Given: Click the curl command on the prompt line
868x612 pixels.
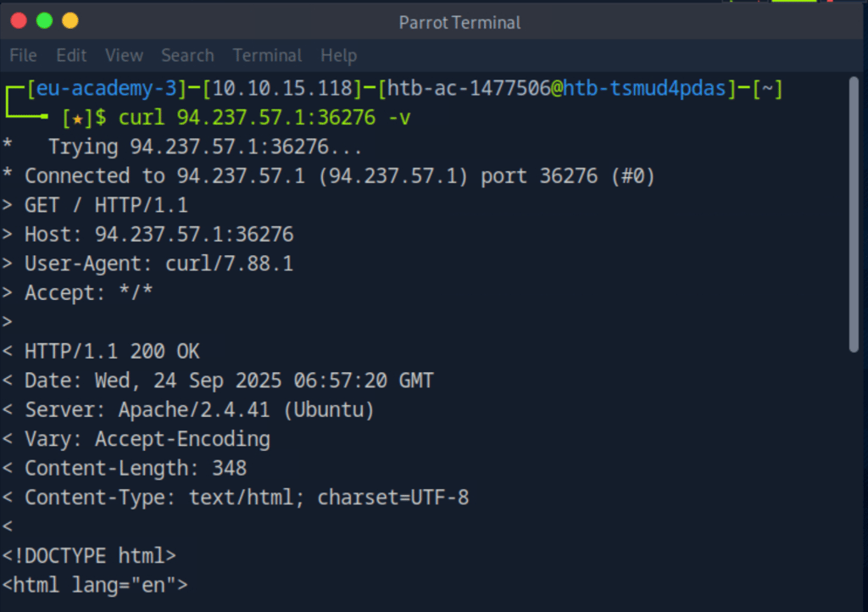Looking at the screenshot, I should [x=264, y=118].
